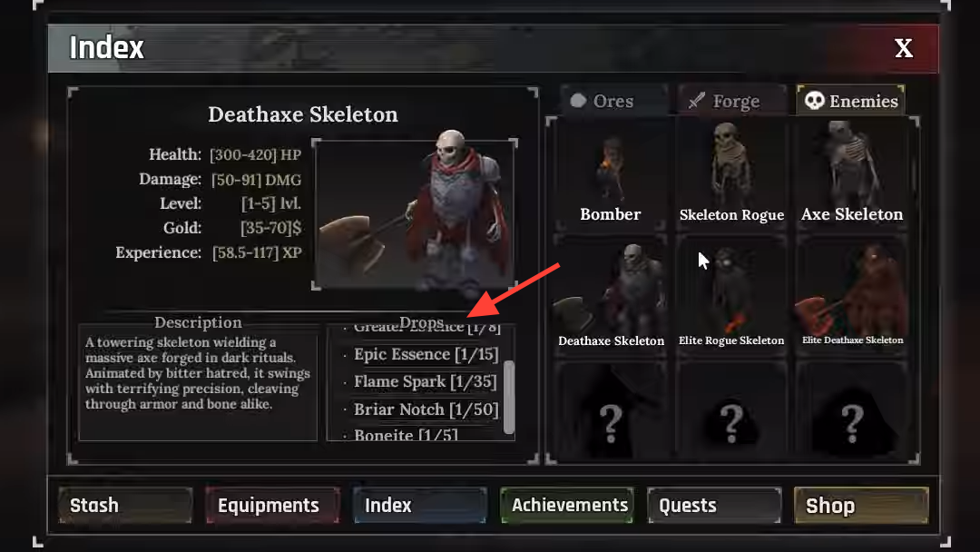Open the Stash menu
Viewport: 980px width, 552px height.
click(125, 505)
